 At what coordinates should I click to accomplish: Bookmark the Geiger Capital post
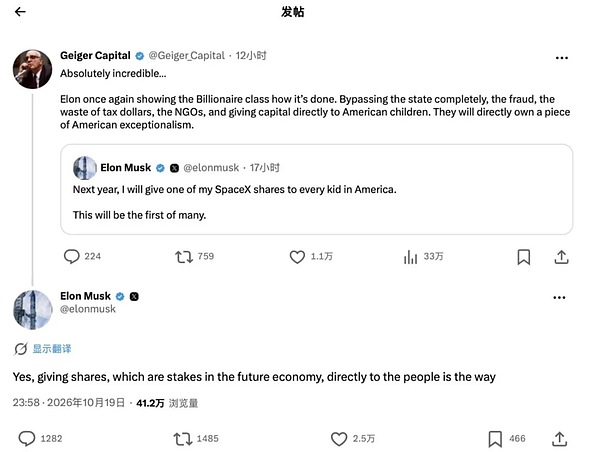coord(523,257)
